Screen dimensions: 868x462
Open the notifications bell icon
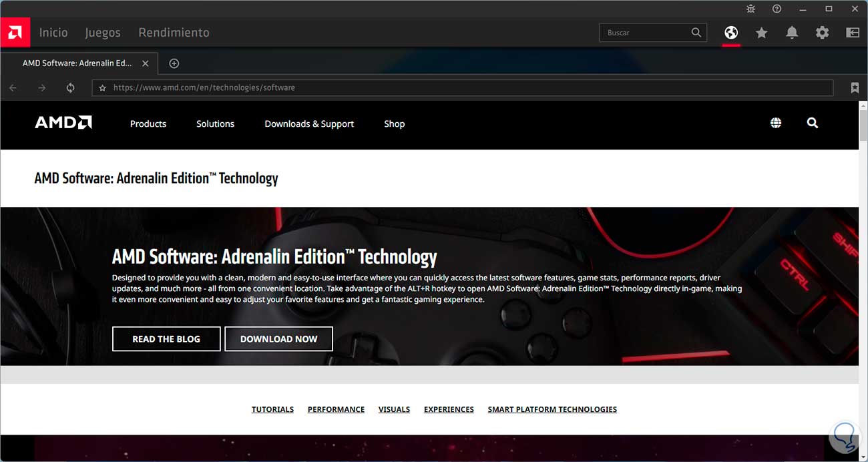tap(792, 32)
